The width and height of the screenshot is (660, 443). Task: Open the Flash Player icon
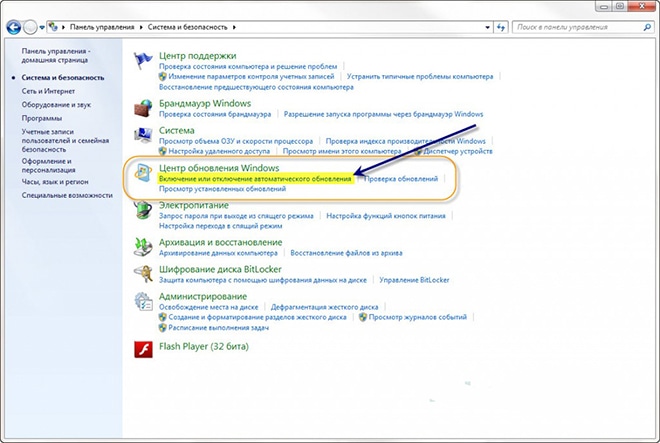pyautogui.click(x=144, y=350)
